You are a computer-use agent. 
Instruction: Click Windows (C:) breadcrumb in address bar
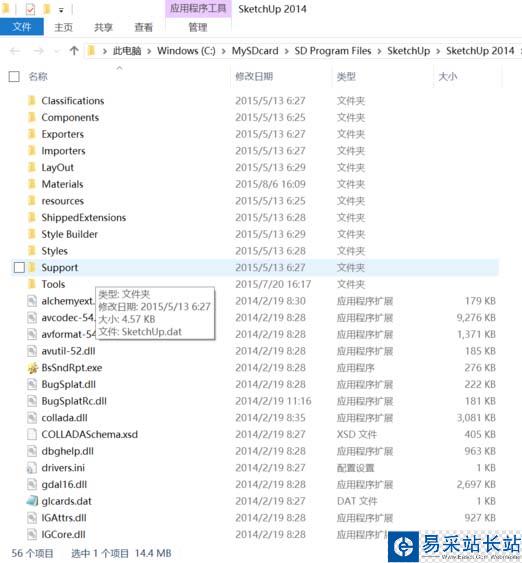[x=186, y=51]
